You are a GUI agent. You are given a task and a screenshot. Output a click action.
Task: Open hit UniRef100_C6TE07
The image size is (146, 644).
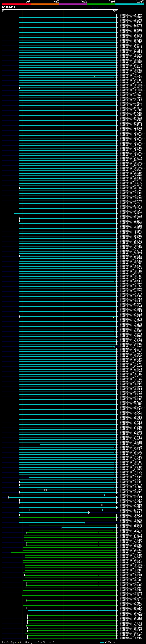(x=131, y=15)
